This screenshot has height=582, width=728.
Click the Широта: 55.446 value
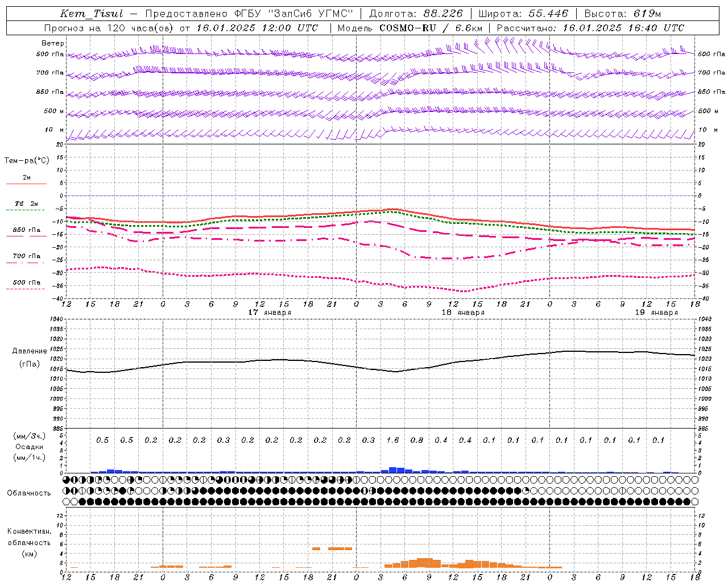click(523, 14)
